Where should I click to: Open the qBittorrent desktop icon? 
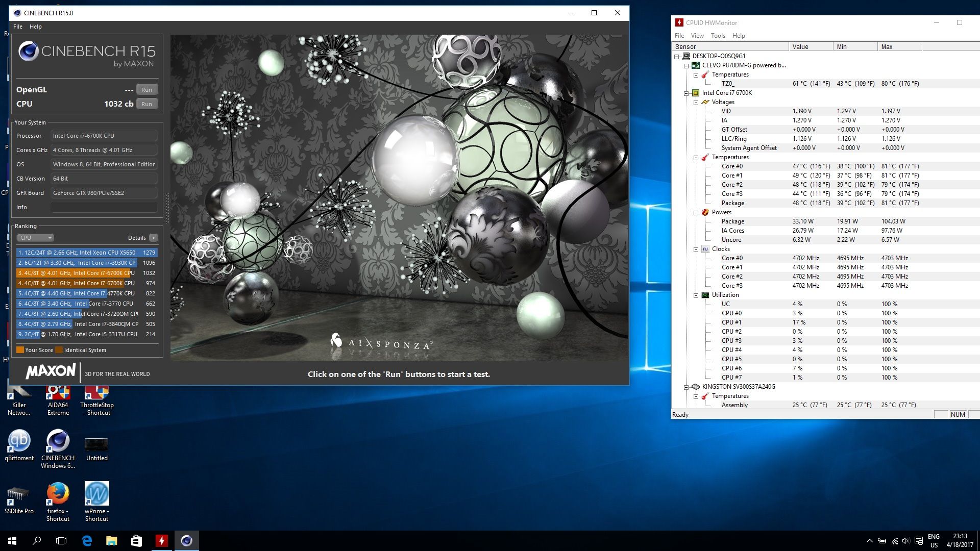tap(19, 442)
